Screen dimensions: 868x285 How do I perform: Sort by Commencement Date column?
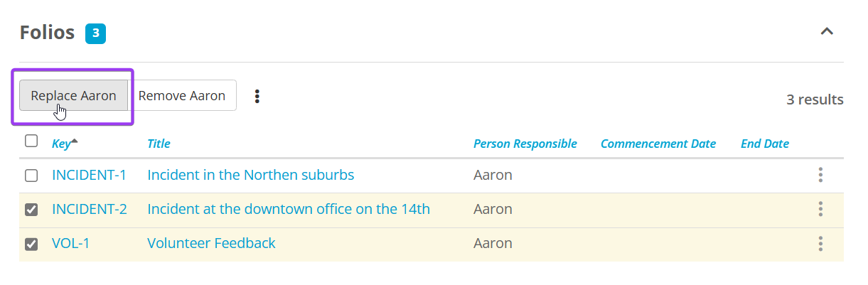coord(658,144)
